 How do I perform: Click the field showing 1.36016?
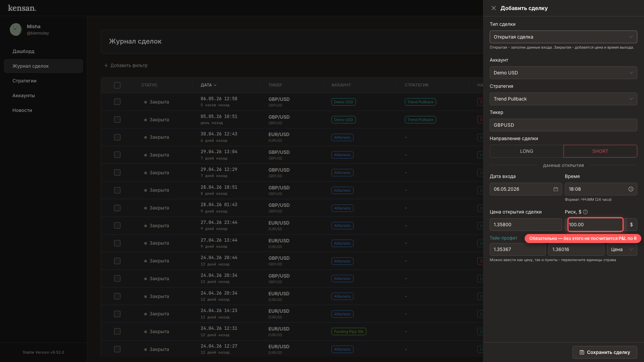click(576, 249)
